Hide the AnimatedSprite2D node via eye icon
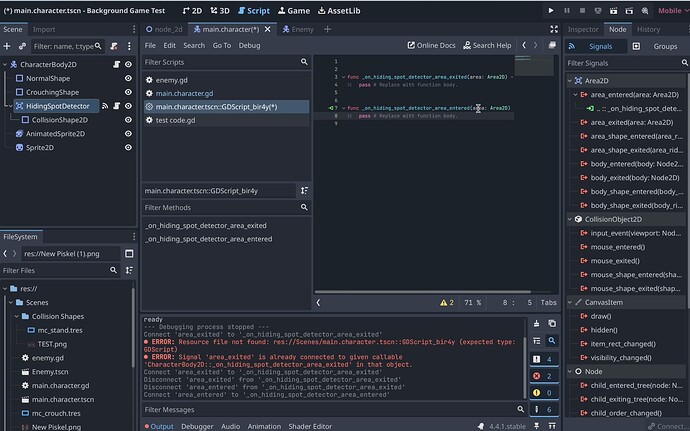Image resolution: width=690 pixels, height=431 pixels. tap(128, 133)
